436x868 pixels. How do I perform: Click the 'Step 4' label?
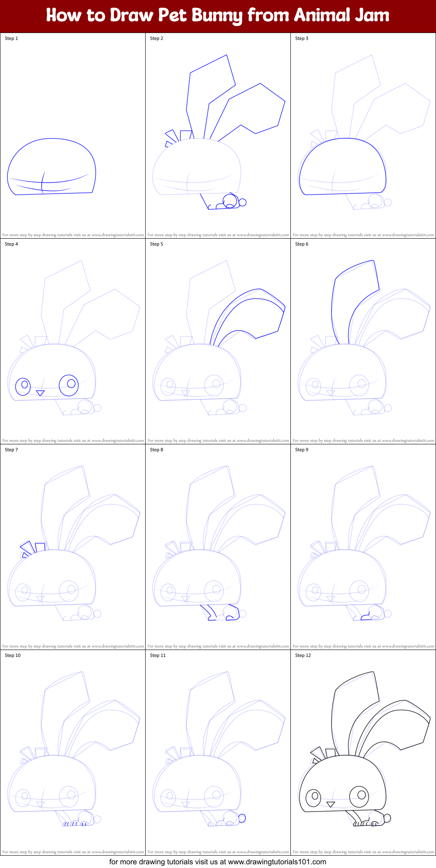coord(12,244)
